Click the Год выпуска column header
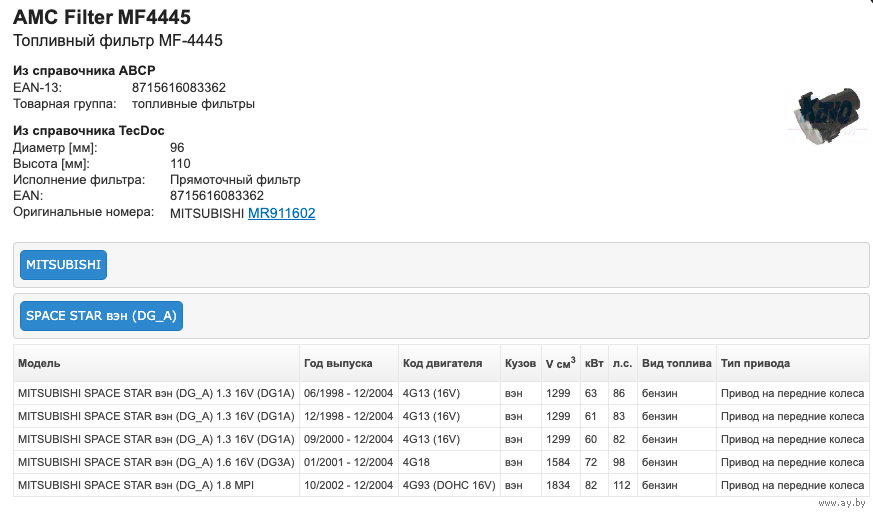Image resolution: width=873 pixels, height=514 pixels. [337, 363]
